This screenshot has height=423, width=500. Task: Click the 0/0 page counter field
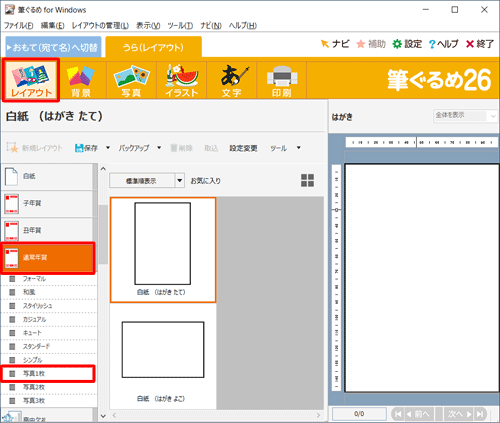coord(359,414)
